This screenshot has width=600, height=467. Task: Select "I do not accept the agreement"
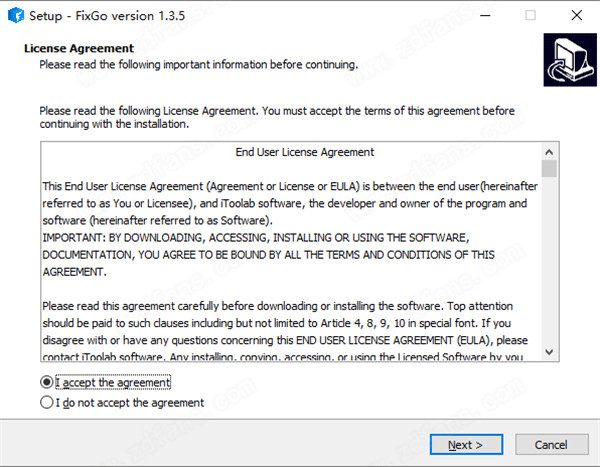pos(46,403)
